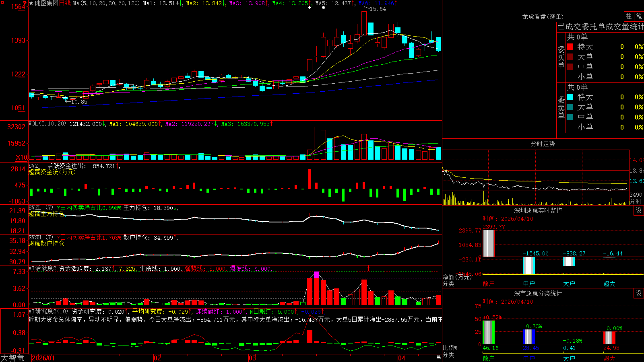Click the 龙虎看盘(逐单) panel title
Screen dimensions: 644x362
pos(543,16)
